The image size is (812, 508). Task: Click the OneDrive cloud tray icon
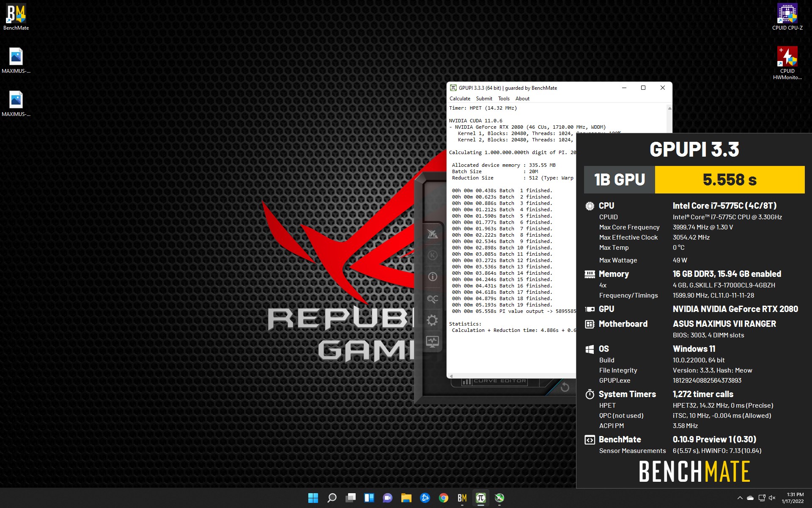coord(750,498)
